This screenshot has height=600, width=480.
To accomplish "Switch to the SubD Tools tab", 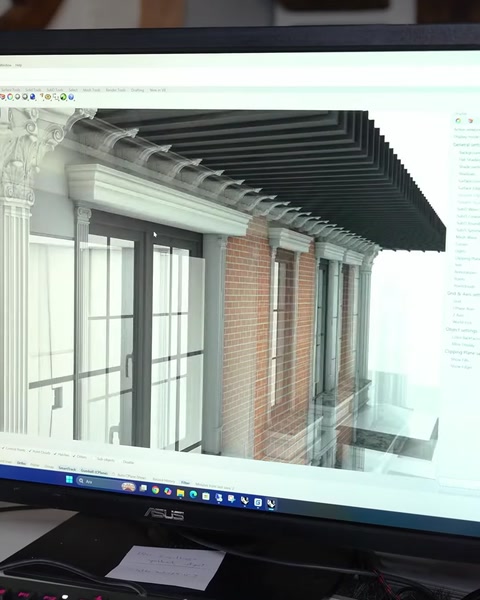I will (x=55, y=90).
